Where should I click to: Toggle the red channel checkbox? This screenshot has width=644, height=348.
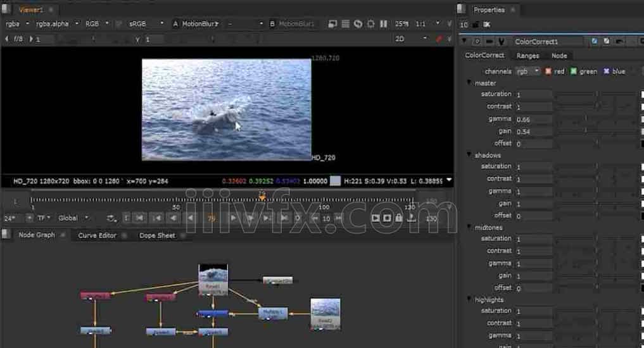tap(548, 71)
